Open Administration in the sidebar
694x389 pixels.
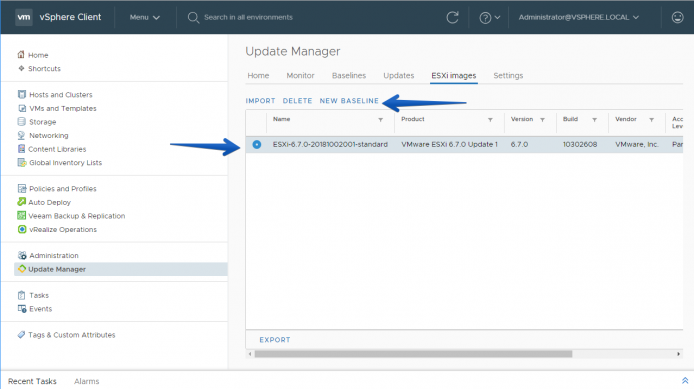[x=54, y=256]
